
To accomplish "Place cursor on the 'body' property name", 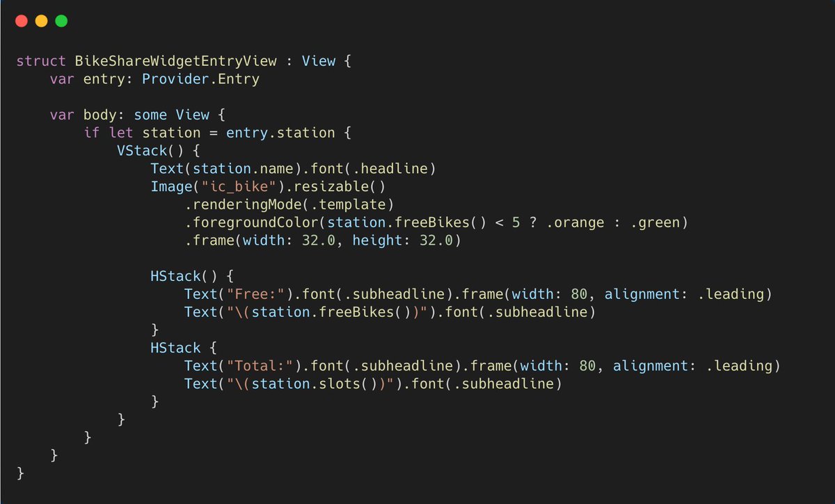I will 100,115.
